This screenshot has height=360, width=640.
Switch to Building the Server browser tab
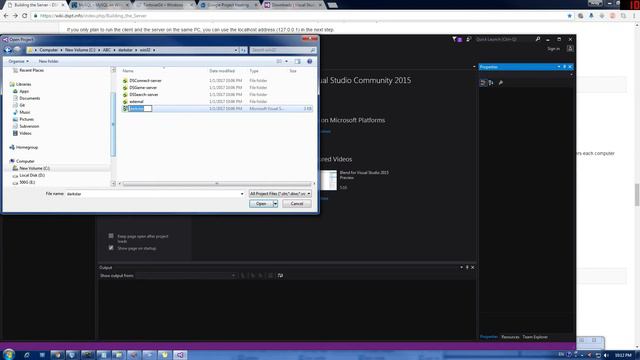(35, 5)
